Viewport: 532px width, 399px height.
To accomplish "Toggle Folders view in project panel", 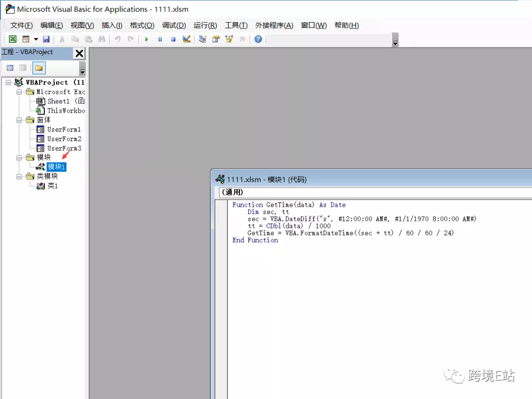I will coord(39,68).
